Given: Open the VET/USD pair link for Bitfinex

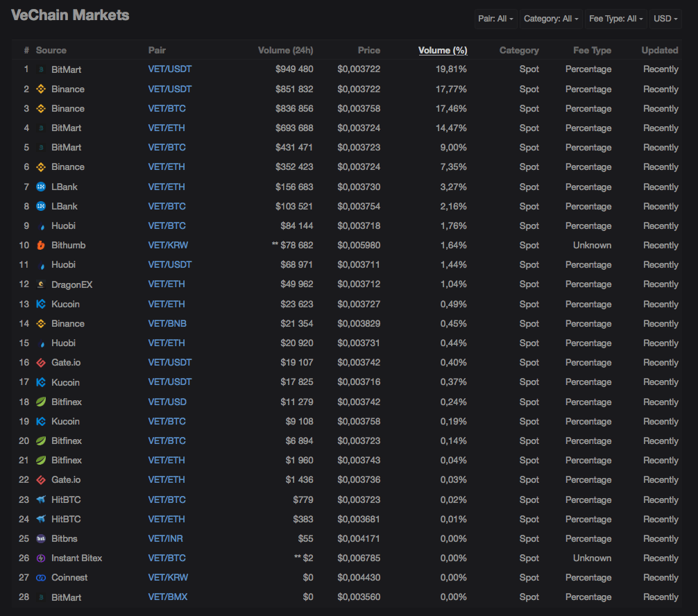Looking at the screenshot, I should (167, 402).
